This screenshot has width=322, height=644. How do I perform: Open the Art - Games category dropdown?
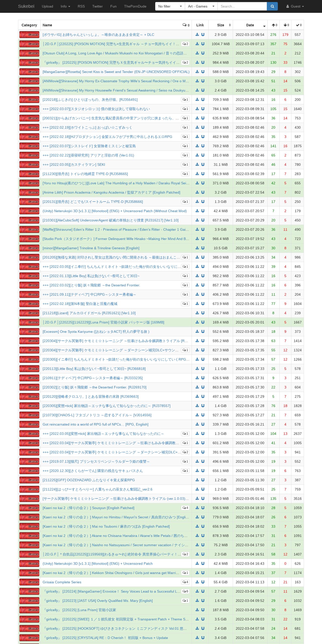(x=201, y=6)
